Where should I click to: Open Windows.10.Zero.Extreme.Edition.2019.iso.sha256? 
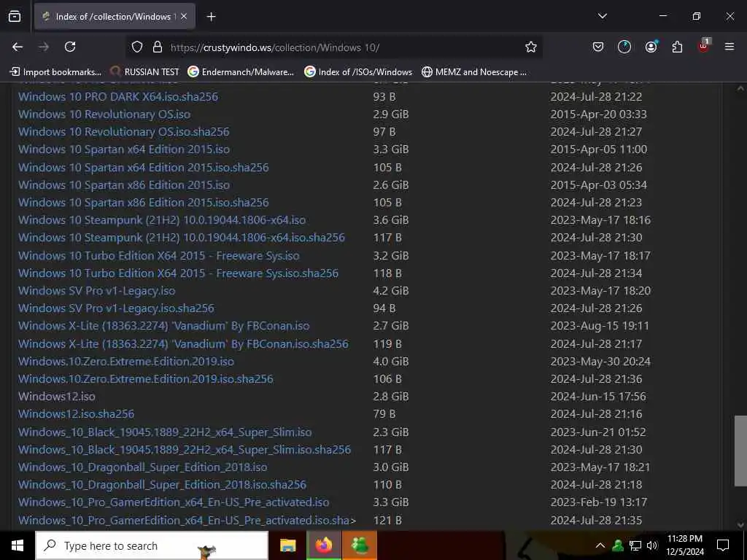[x=146, y=379]
